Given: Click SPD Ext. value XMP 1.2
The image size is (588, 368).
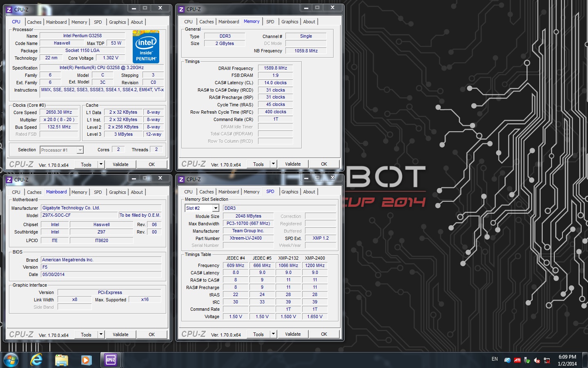Looking at the screenshot, I should (321, 238).
